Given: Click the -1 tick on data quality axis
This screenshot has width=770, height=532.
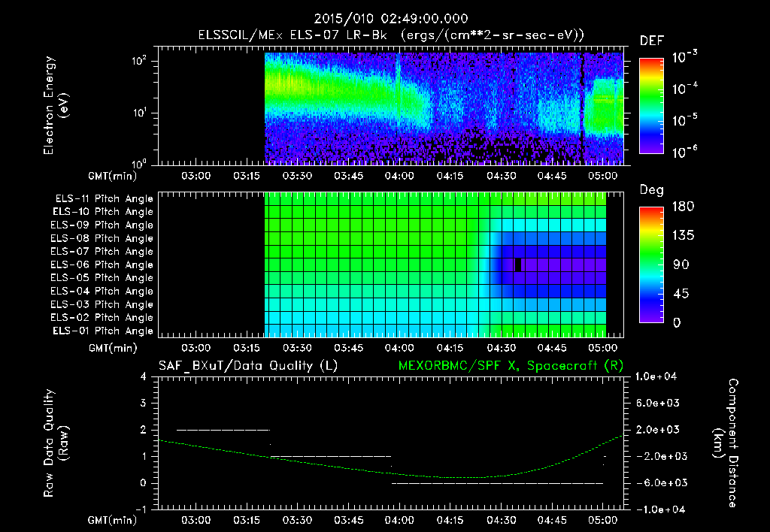Looking at the screenshot, I should 141,509.
